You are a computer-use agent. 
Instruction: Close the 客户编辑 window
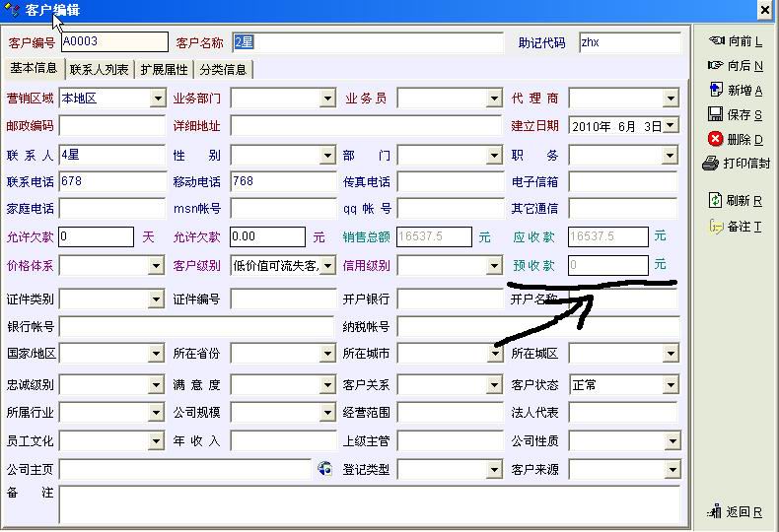point(764,10)
